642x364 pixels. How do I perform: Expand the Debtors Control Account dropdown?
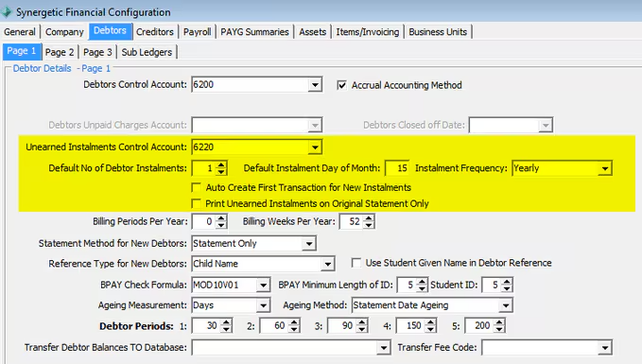(x=315, y=85)
